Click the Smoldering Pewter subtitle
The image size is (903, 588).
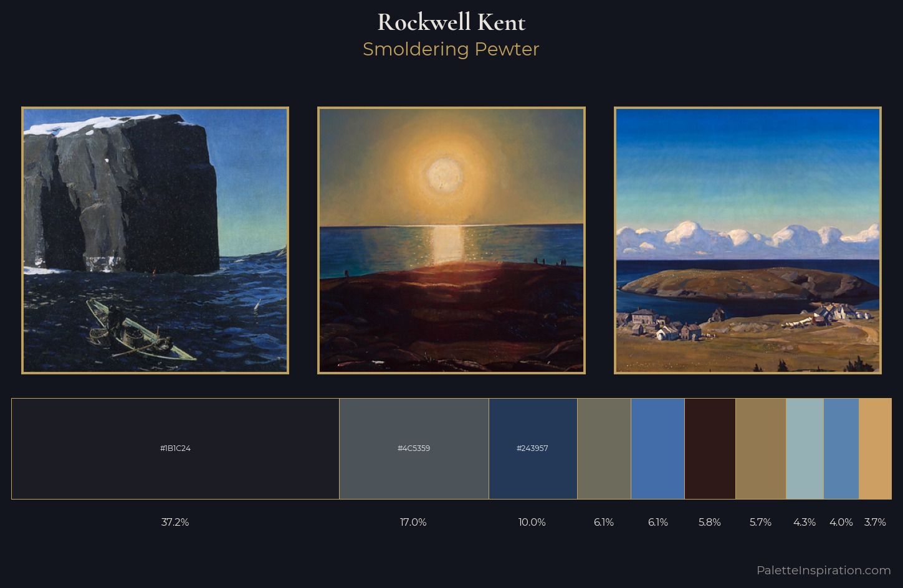click(451, 49)
